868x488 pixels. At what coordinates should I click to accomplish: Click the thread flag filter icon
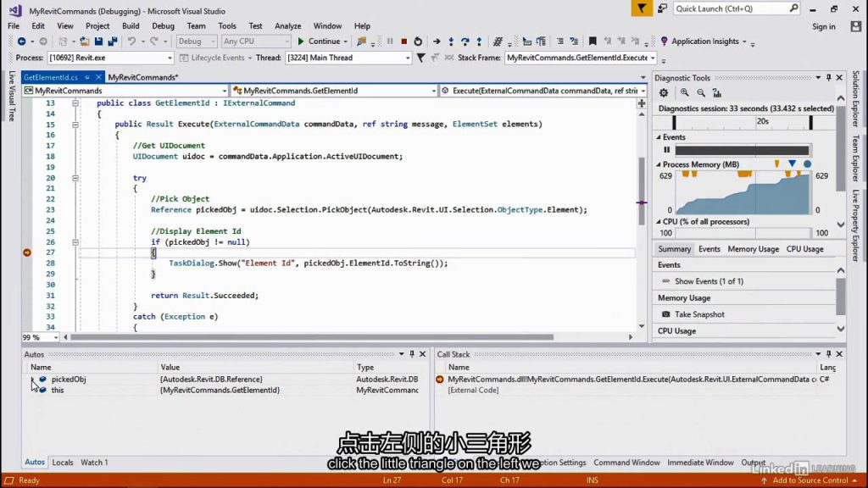420,58
